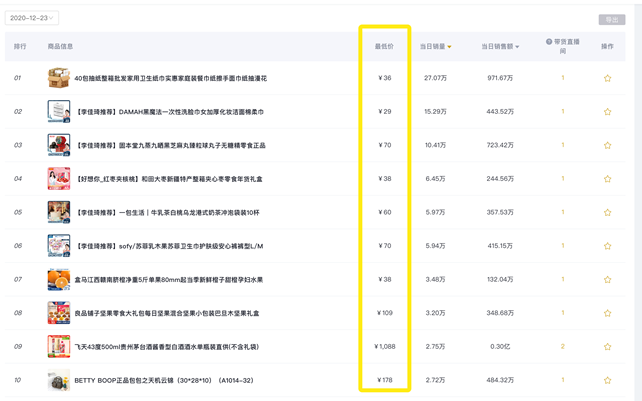Click help icon beside 带货直播间 header
The height and width of the screenshot is (401, 642).
[549, 42]
